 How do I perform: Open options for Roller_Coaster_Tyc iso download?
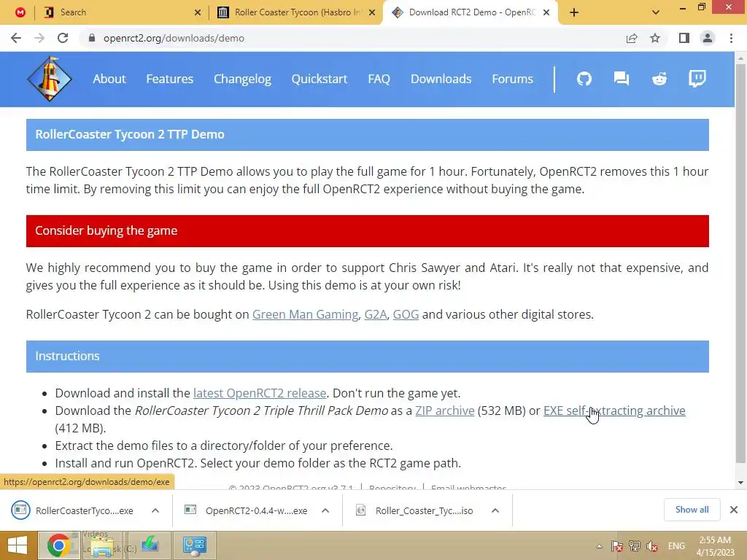click(x=495, y=510)
